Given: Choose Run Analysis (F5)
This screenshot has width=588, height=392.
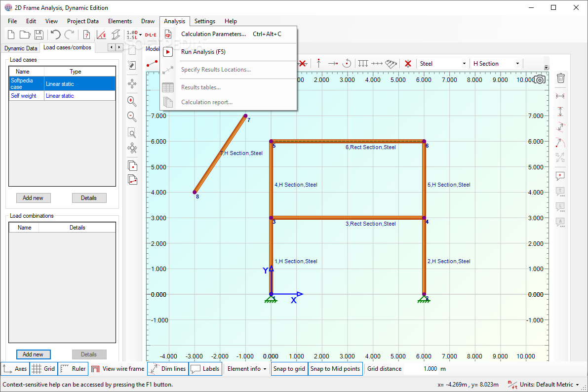Looking at the screenshot, I should click(229, 52).
